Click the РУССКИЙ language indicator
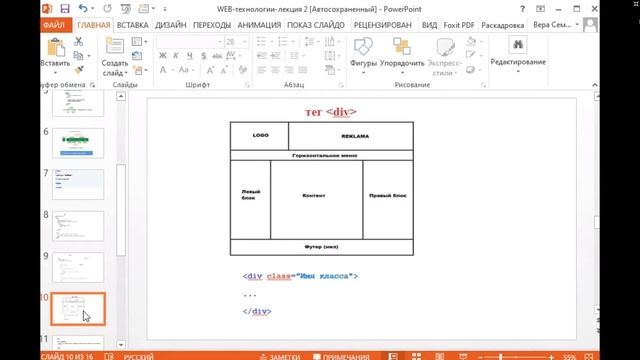The width and height of the screenshot is (640, 360). [x=139, y=357]
